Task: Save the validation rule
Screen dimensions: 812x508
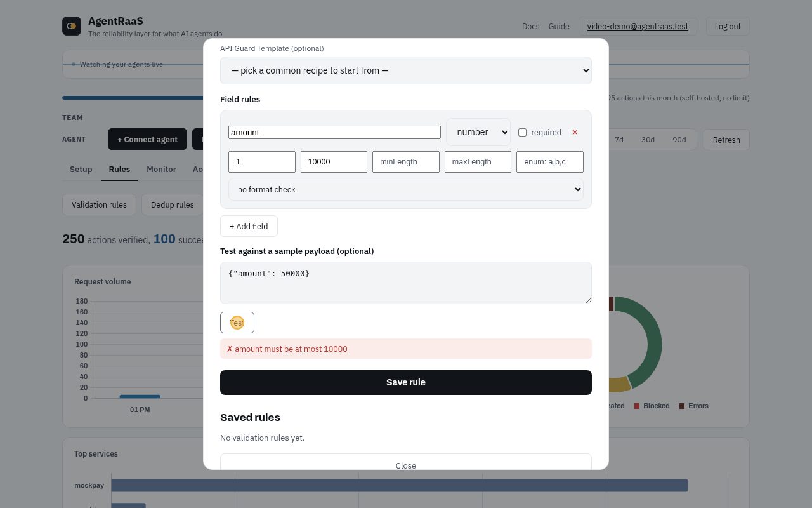Action: tap(406, 382)
